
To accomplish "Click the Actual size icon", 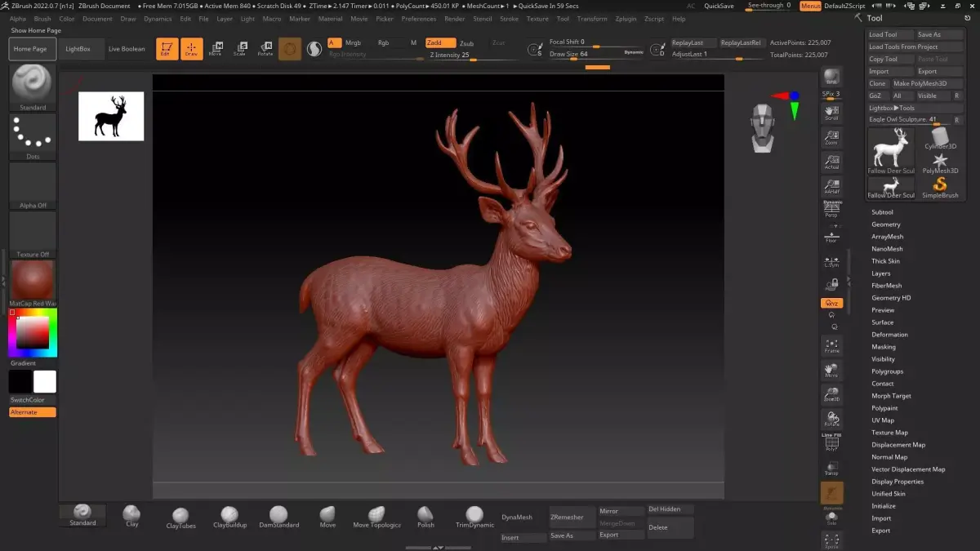I will (831, 162).
